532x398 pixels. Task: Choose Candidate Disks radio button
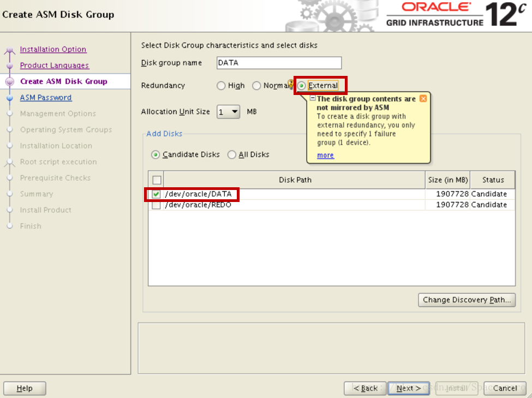[156, 155]
